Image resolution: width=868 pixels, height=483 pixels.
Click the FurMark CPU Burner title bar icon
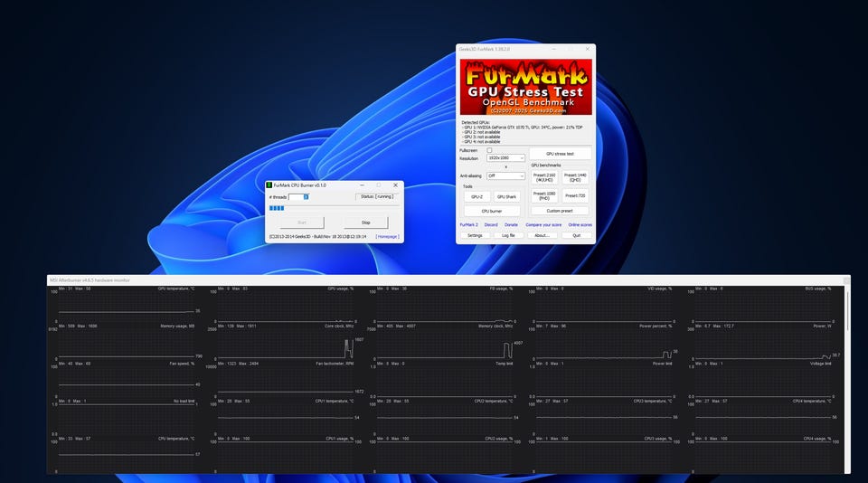coord(269,185)
